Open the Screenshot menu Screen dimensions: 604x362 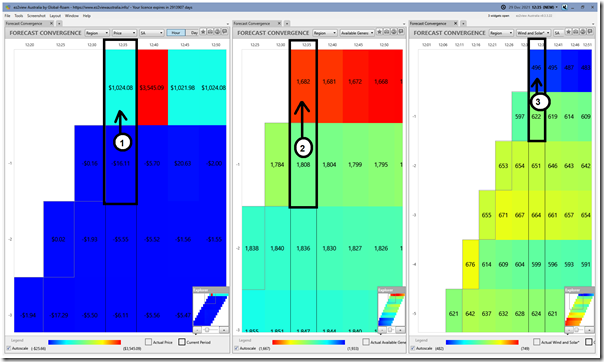(36, 16)
